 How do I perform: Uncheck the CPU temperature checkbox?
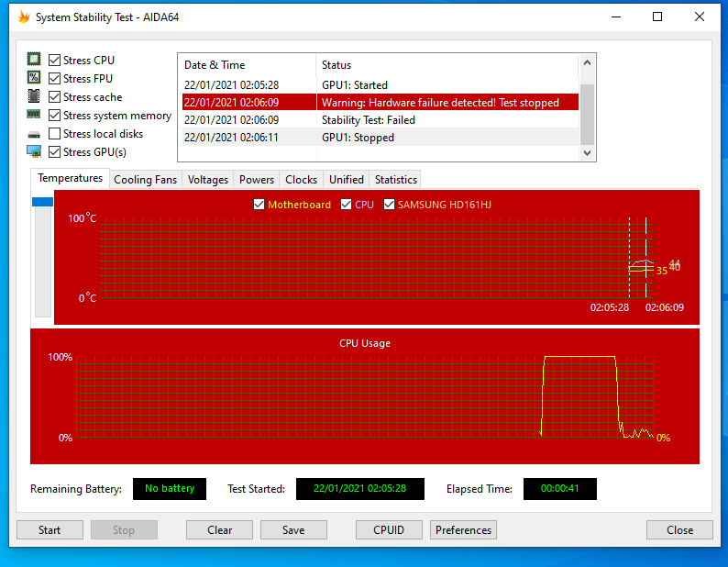(346, 205)
